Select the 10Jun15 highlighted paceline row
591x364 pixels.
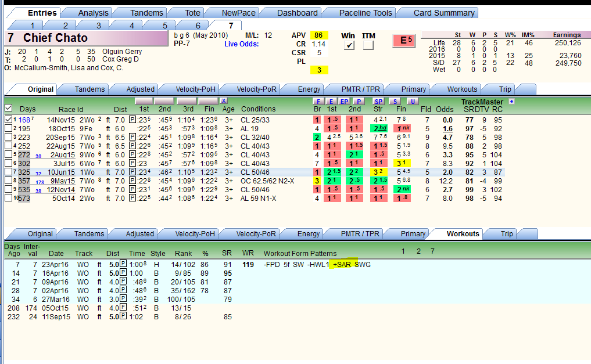[255, 172]
